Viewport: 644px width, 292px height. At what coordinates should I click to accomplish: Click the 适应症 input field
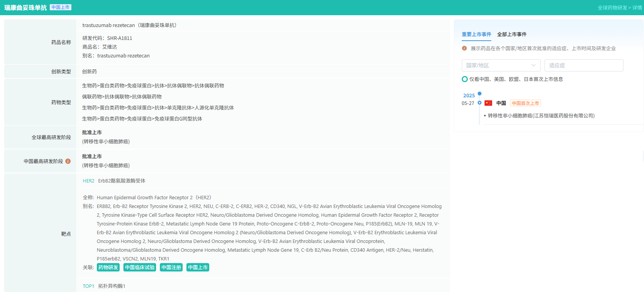click(584, 65)
